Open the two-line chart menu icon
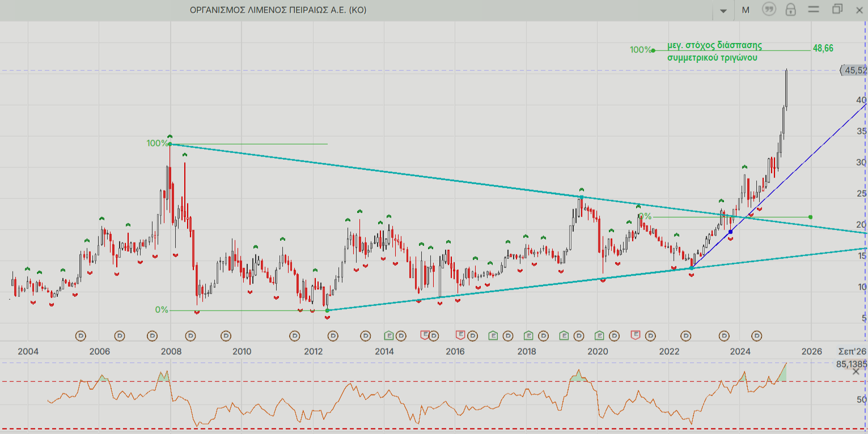The width and height of the screenshot is (868, 434). 814,10
